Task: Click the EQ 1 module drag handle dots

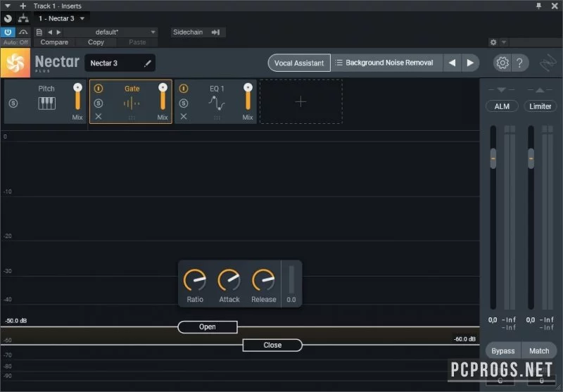Action: pyautogui.click(x=217, y=118)
